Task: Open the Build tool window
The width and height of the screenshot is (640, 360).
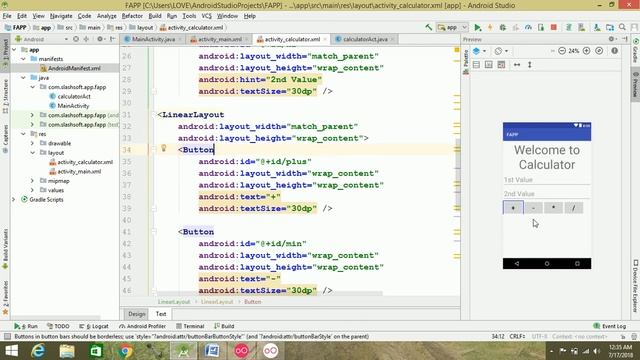Action: tap(224, 326)
